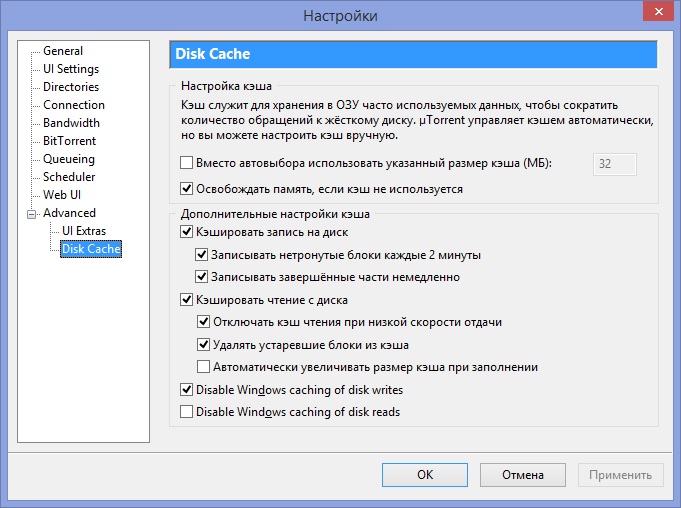Enable manual cache size override checkbox
Viewport: 681px width, 508px height.
pos(186,163)
